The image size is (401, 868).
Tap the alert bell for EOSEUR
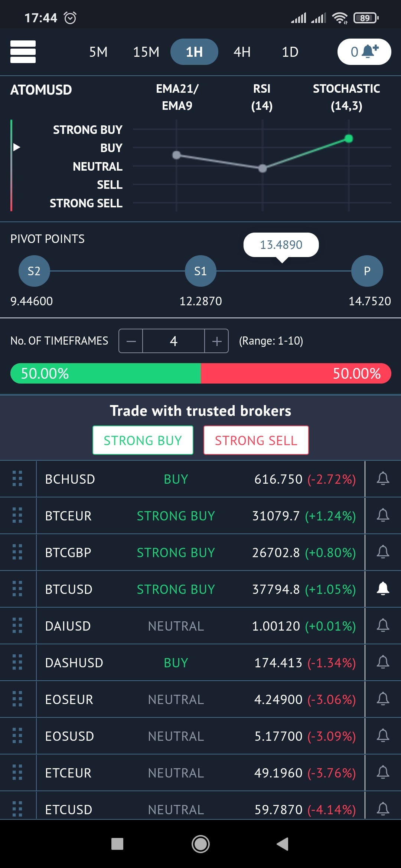tap(383, 699)
